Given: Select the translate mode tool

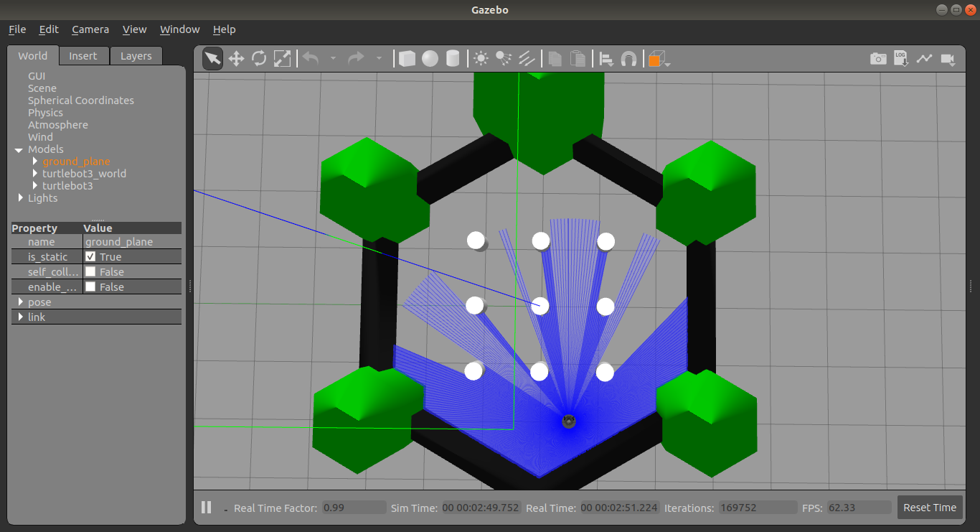Looking at the screenshot, I should [x=236, y=58].
